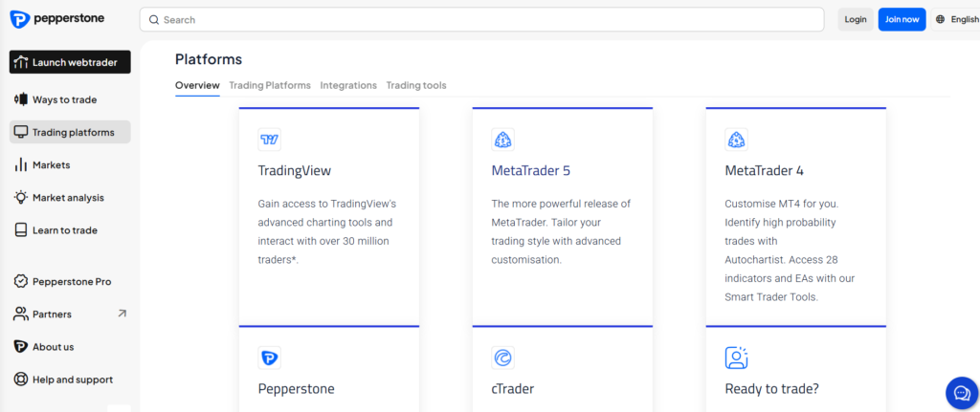Click the Pepperstone Pro badge icon
Image resolution: width=980 pixels, height=412 pixels.
point(21,282)
